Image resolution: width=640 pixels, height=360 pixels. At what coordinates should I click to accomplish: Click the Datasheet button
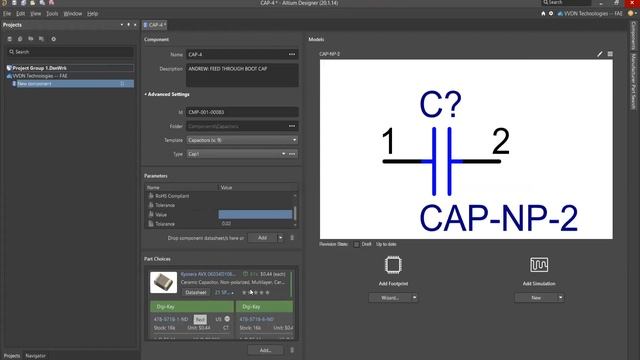point(196,293)
